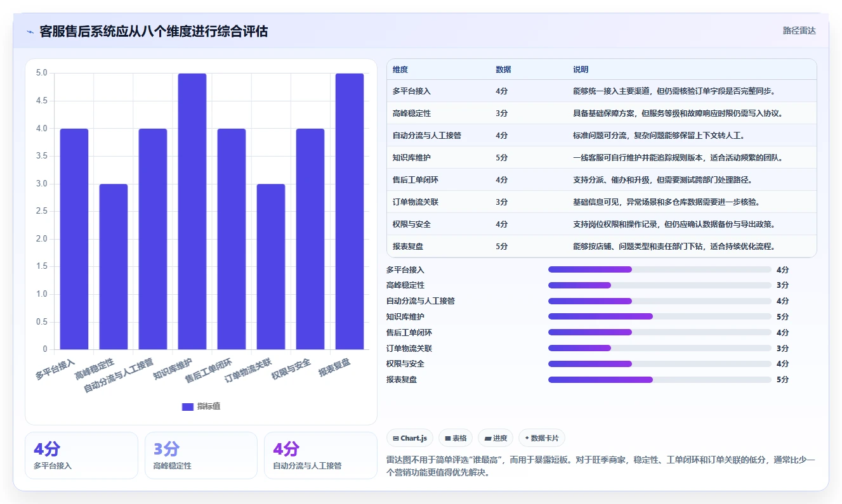Click the description starting '支持岗位权限和操作记录'
Viewport: 842px width, 504px height.
(x=674, y=224)
